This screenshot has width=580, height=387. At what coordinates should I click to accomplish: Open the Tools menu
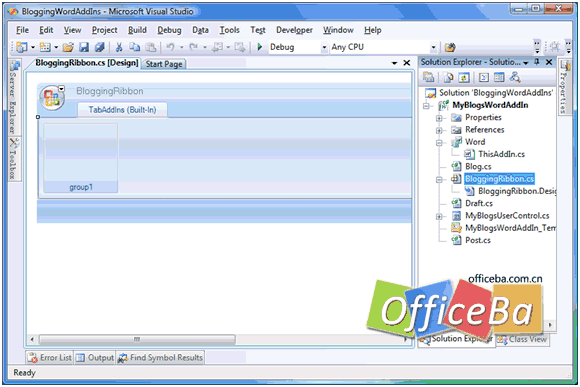[x=229, y=30]
